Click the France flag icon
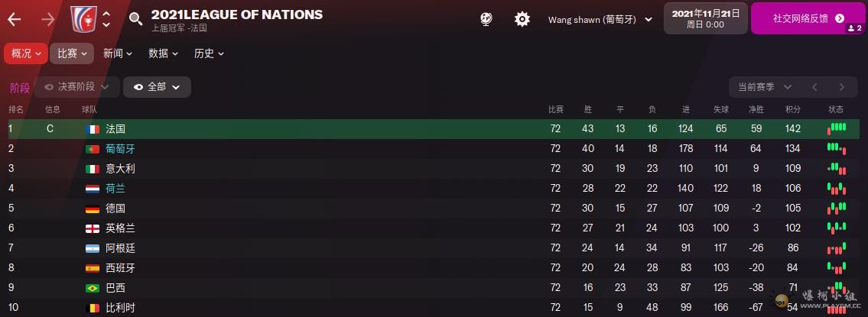Viewport: 868px width, 317px height. [93, 129]
